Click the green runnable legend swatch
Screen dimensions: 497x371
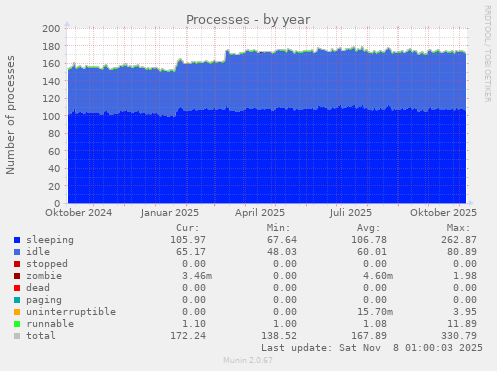(17, 324)
